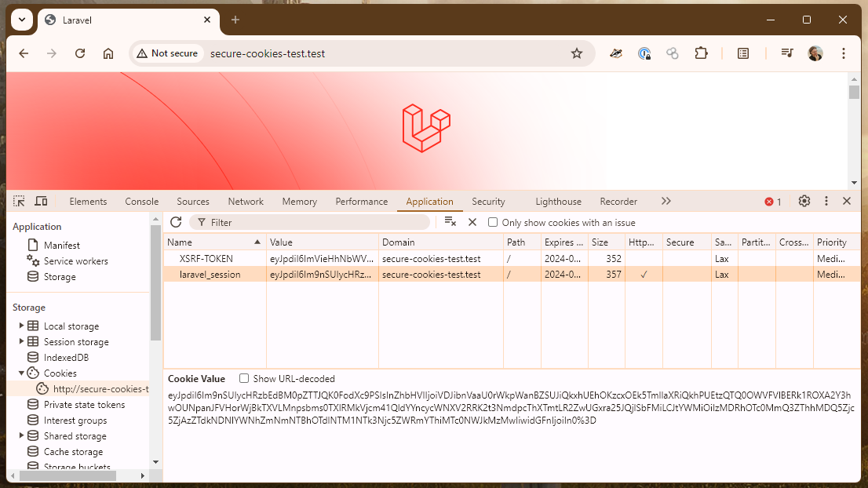Go back to the previous page

[24, 53]
